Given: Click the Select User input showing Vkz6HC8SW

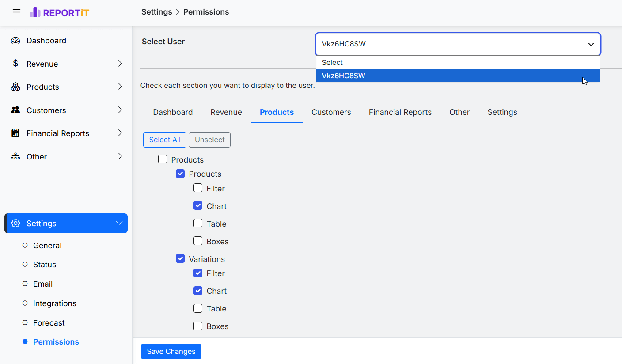Looking at the screenshot, I should 458,44.
